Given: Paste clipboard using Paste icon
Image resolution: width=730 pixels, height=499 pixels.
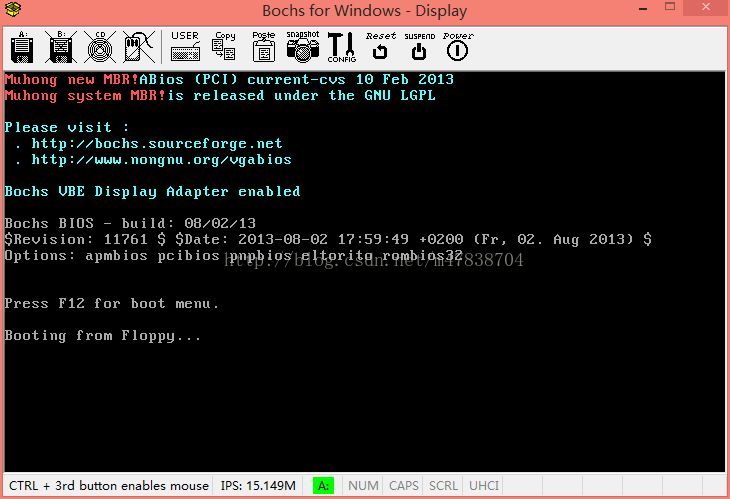Looking at the screenshot, I should point(264,47).
